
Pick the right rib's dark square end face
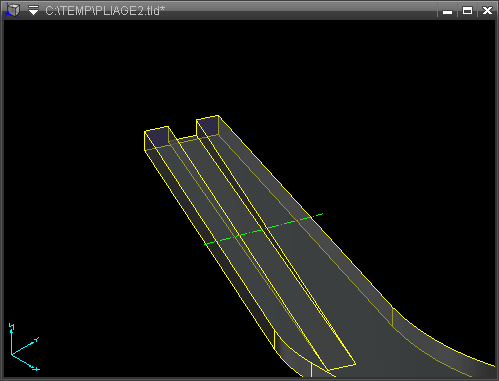coord(209,127)
